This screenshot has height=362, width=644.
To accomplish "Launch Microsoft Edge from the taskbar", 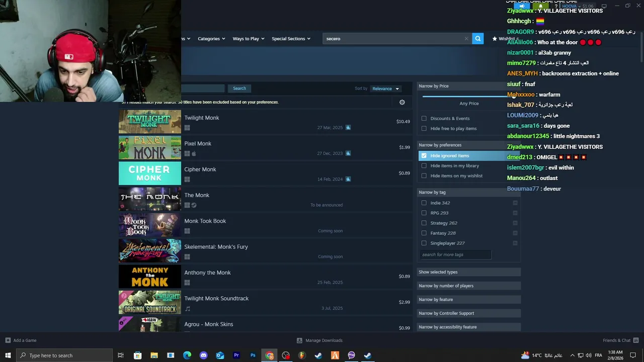I will [x=187, y=355].
